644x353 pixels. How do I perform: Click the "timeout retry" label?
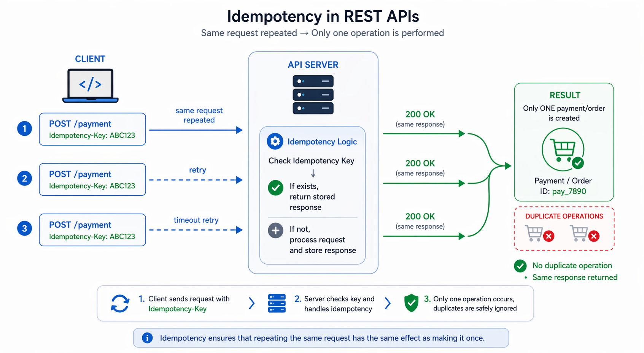click(x=196, y=220)
